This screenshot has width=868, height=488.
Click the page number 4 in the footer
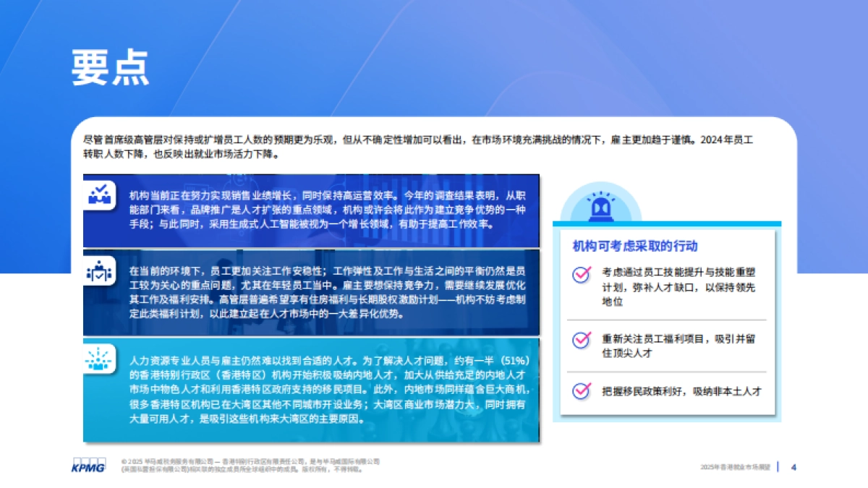tap(793, 467)
